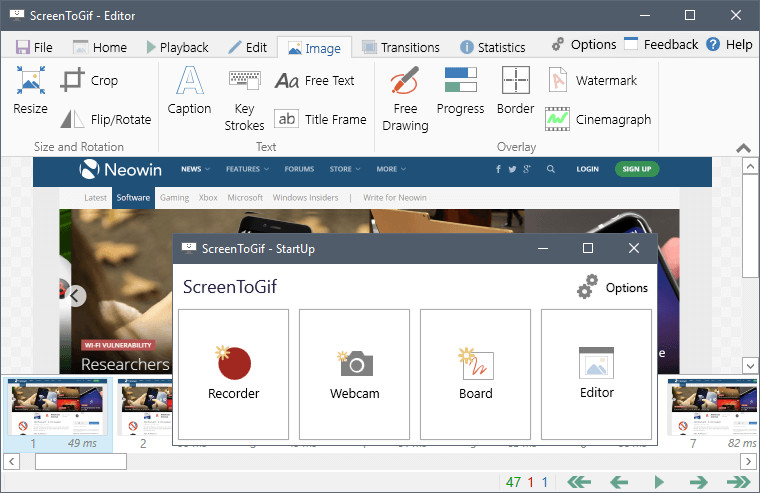
Task: Select frame 7 thumbnail in the timeline
Action: (x=712, y=414)
